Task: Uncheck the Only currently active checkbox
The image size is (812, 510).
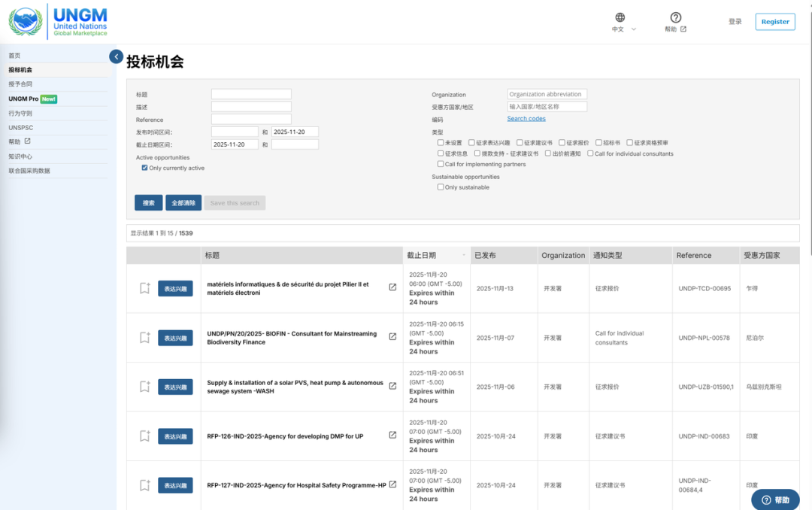Action: pos(145,168)
